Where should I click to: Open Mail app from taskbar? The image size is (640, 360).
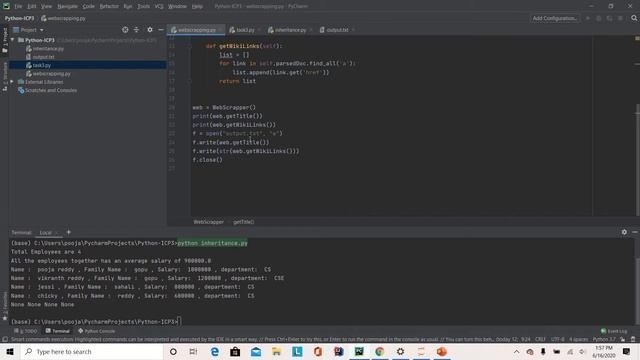256,351
